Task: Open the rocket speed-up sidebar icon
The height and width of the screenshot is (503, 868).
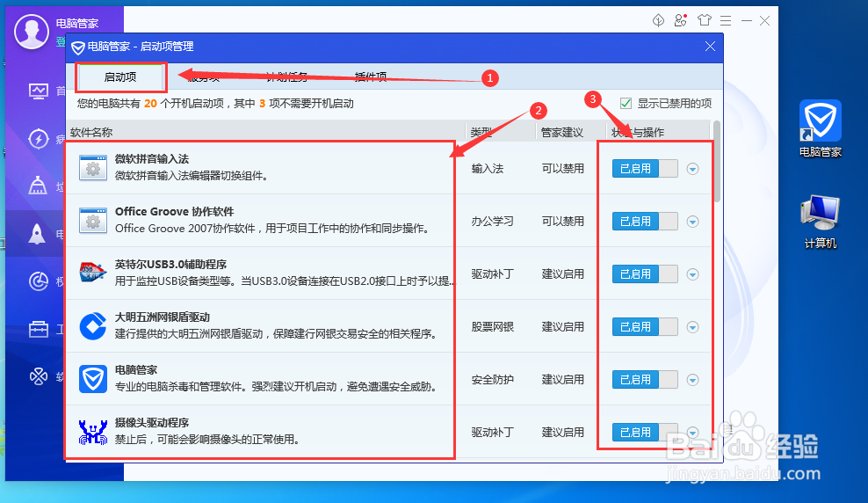Action: pyautogui.click(x=37, y=234)
